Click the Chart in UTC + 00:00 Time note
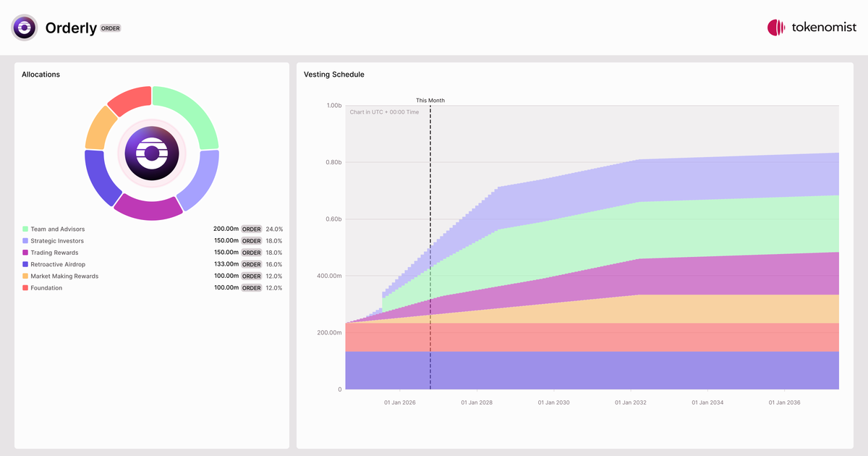 point(384,112)
